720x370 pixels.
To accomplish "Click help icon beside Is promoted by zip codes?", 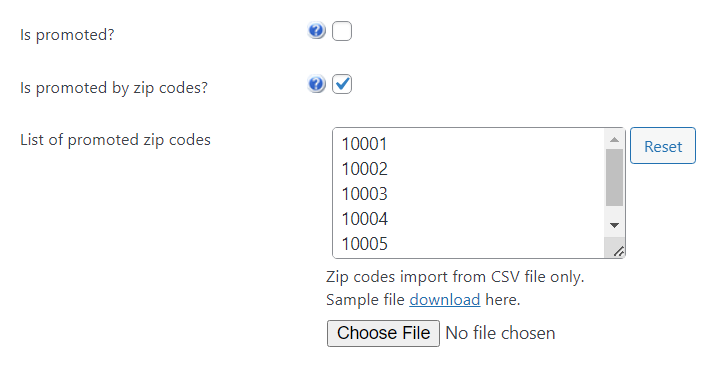I will click(x=316, y=84).
